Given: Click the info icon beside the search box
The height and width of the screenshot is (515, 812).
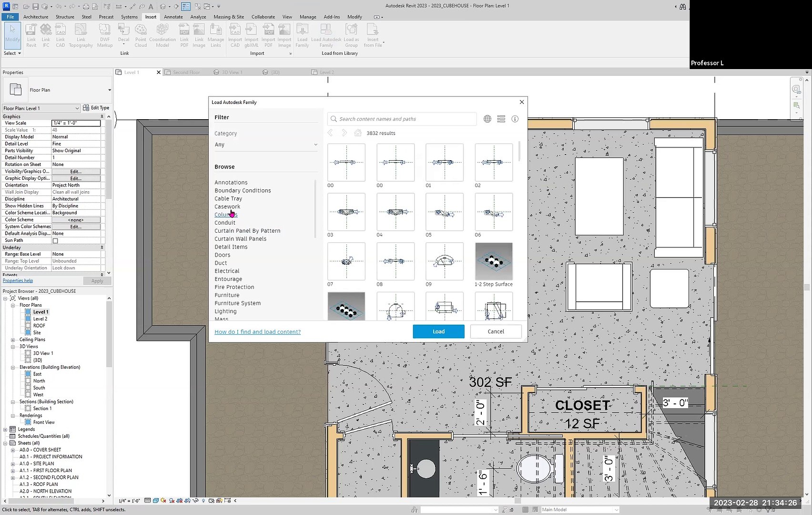Looking at the screenshot, I should tap(515, 119).
